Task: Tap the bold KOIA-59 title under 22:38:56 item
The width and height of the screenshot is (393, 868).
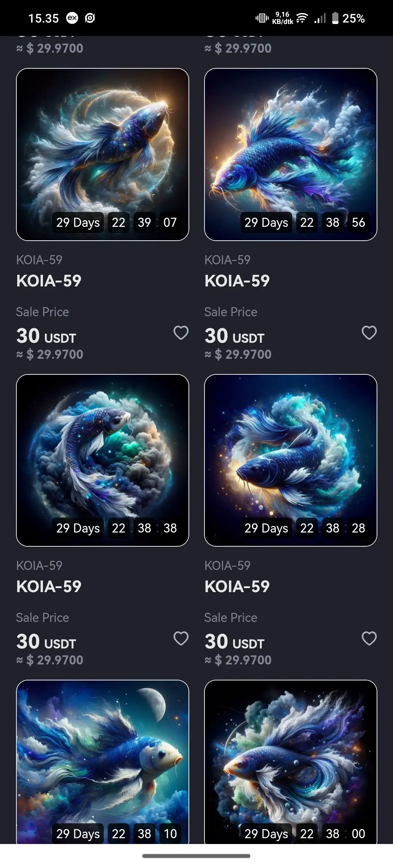Action: pos(237,281)
